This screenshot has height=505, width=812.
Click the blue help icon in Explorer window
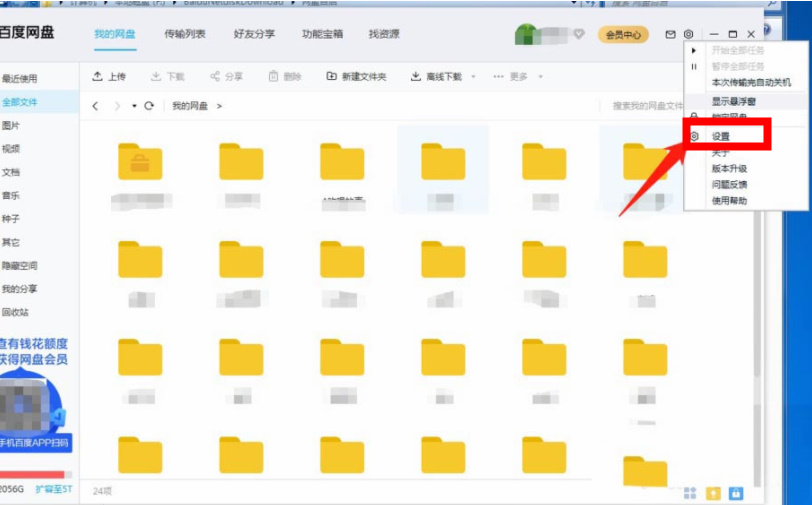pos(767,29)
